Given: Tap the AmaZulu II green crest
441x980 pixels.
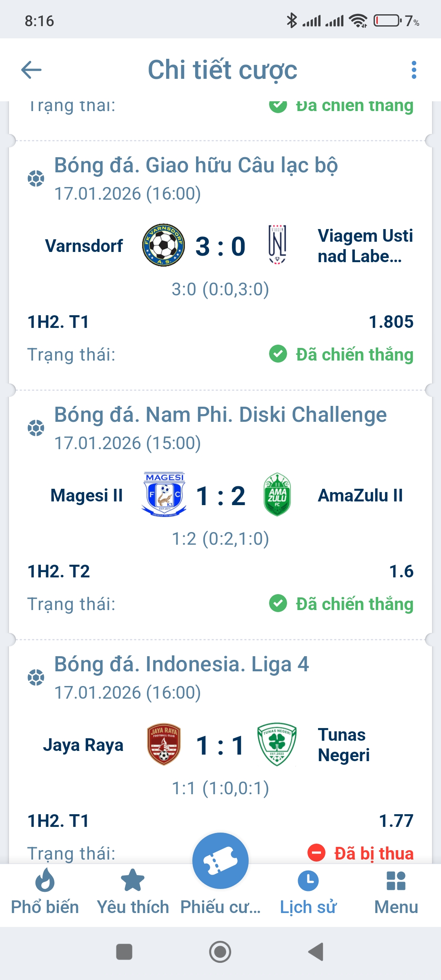Looking at the screenshot, I should tap(277, 494).
